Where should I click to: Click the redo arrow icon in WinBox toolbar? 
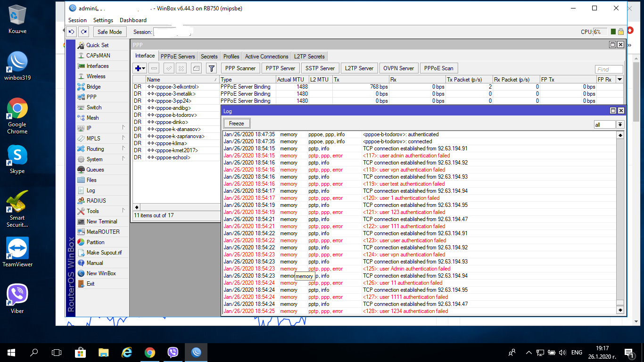point(83,32)
